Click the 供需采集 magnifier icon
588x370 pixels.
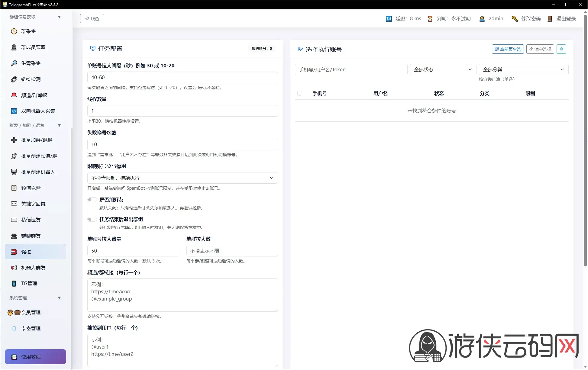click(x=14, y=63)
